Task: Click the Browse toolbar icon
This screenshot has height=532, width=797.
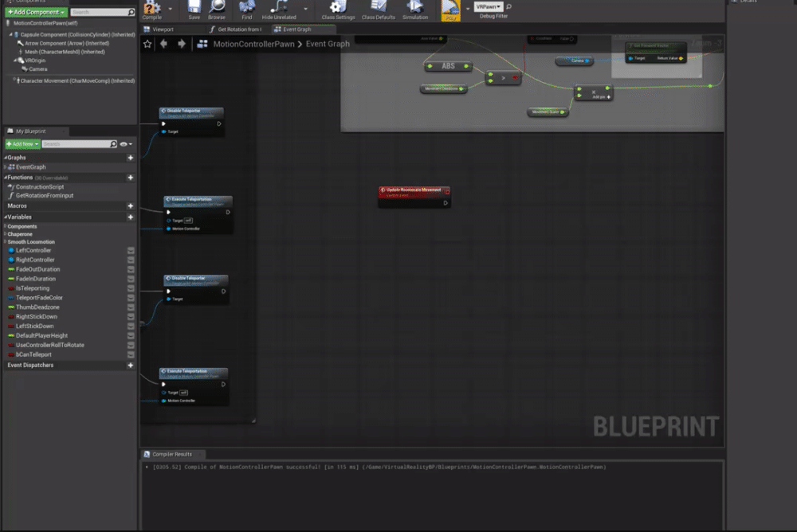Action: (x=217, y=9)
